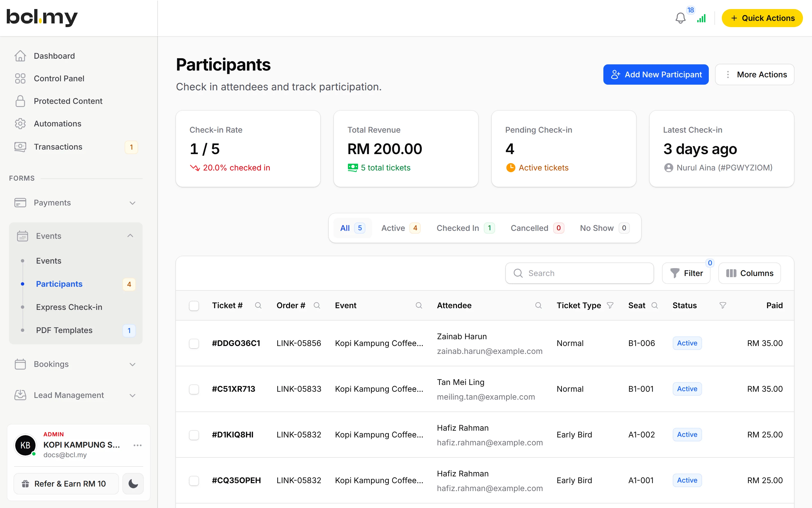Open ticket #D1KIQ8HI
This screenshot has height=508, width=812.
click(233, 434)
